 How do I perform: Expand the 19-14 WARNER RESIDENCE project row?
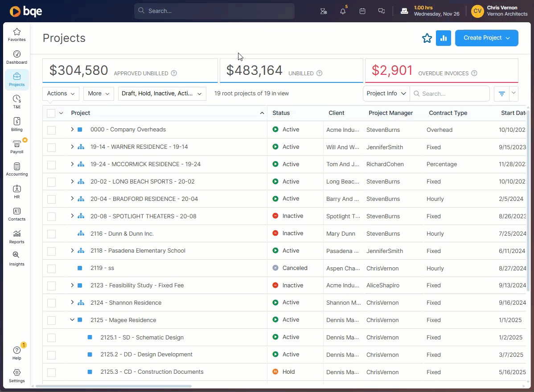point(72,147)
